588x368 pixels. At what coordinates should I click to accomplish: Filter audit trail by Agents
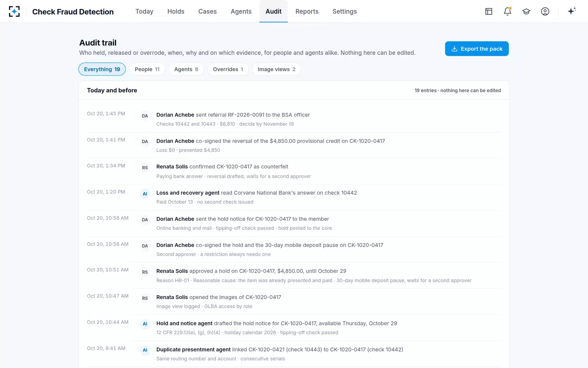click(x=186, y=69)
